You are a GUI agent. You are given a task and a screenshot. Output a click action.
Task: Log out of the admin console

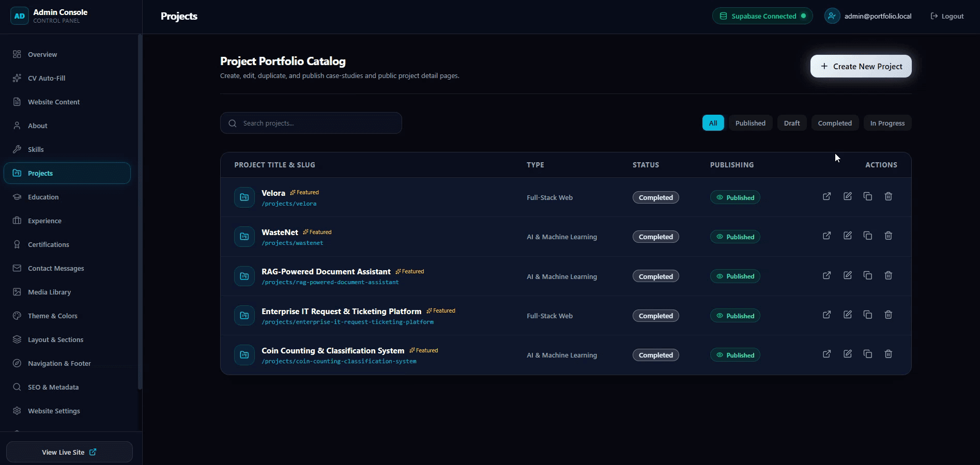click(947, 16)
